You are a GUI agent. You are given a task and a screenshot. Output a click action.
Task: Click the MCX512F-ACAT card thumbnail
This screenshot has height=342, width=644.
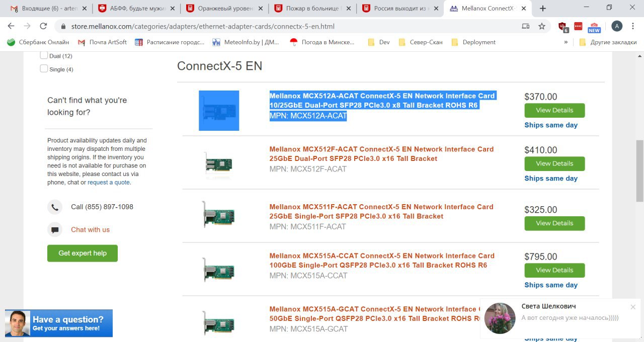click(x=219, y=164)
